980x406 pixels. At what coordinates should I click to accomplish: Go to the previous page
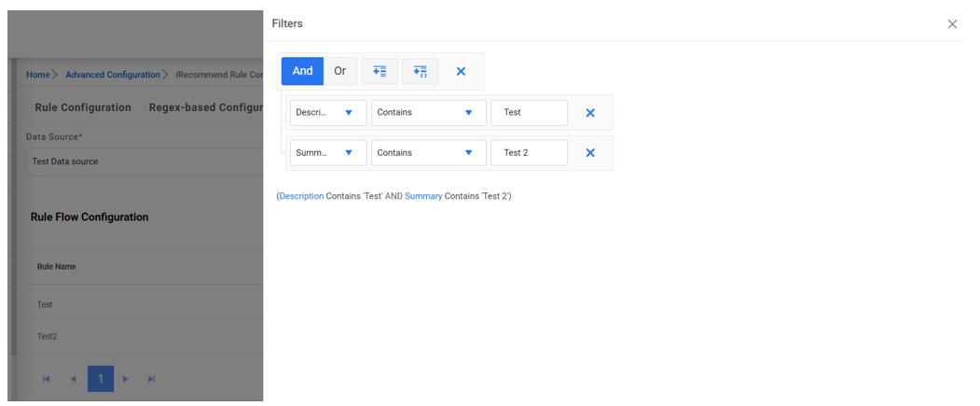click(x=73, y=379)
